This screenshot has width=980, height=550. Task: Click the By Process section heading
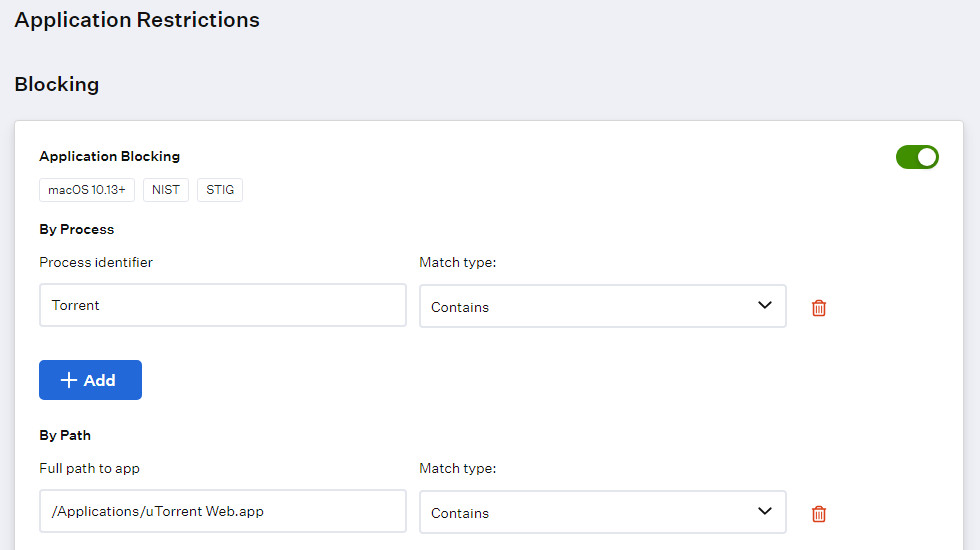point(77,229)
